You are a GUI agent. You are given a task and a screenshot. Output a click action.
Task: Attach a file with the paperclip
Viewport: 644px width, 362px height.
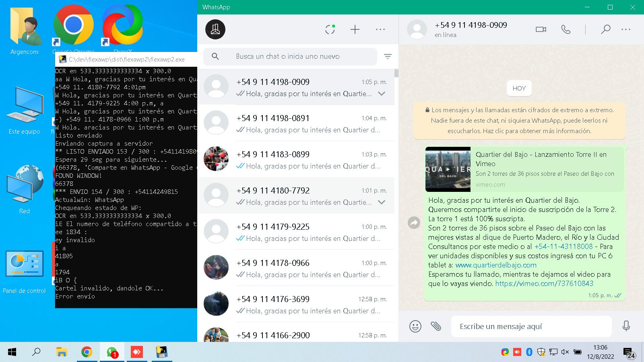click(436, 326)
